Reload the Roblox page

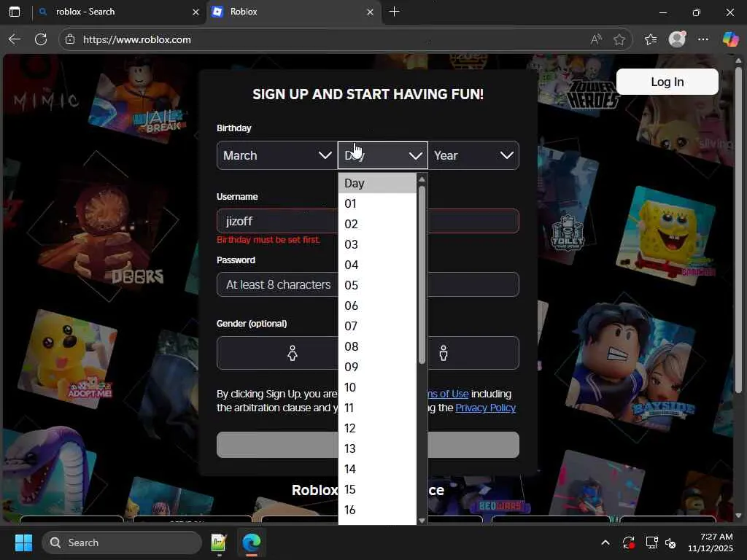(41, 39)
